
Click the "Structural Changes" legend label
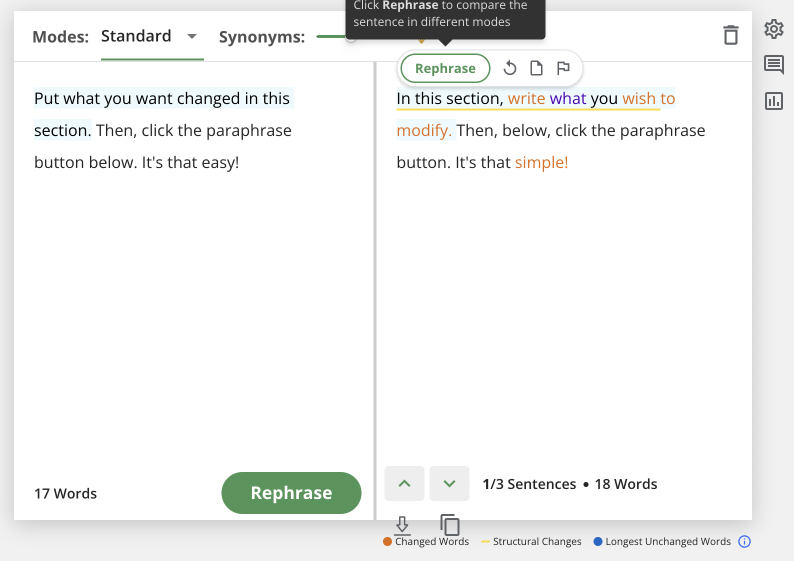click(x=537, y=541)
